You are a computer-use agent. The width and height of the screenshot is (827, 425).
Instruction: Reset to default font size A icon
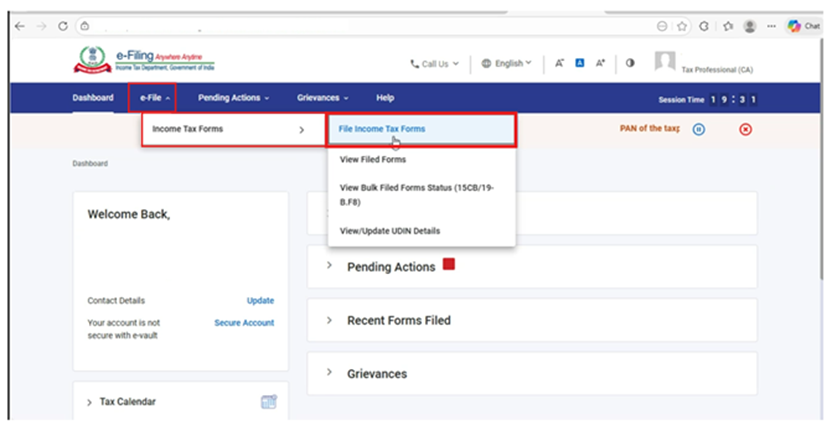(579, 63)
